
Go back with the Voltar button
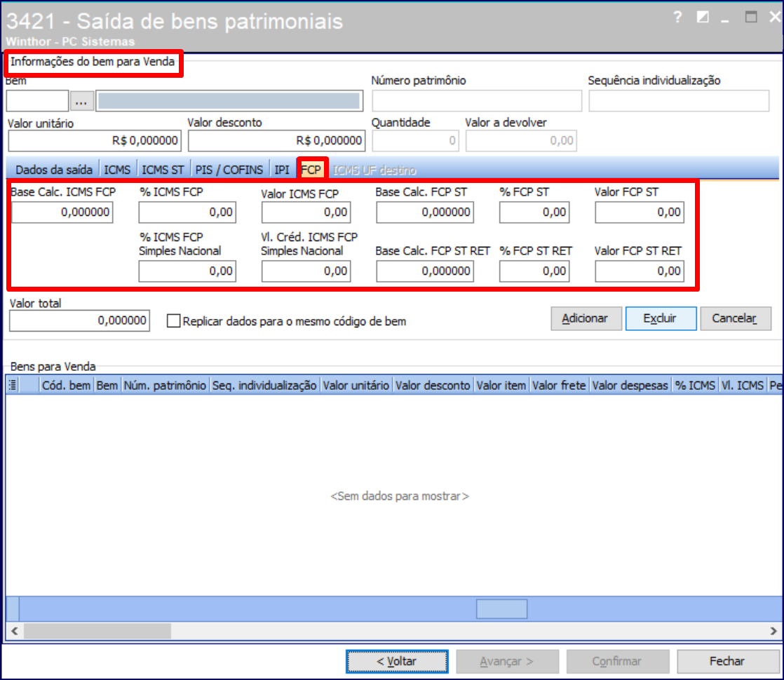pyautogui.click(x=397, y=662)
